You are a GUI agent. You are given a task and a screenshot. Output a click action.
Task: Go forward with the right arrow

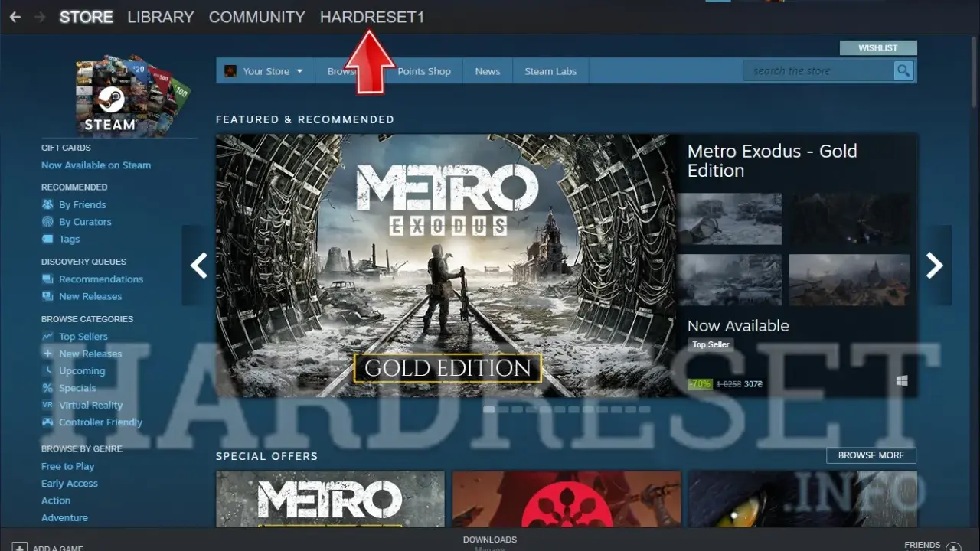(x=40, y=17)
